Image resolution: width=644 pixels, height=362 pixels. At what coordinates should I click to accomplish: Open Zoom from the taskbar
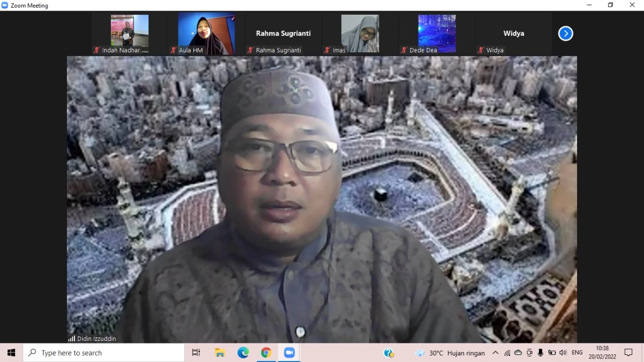289,353
